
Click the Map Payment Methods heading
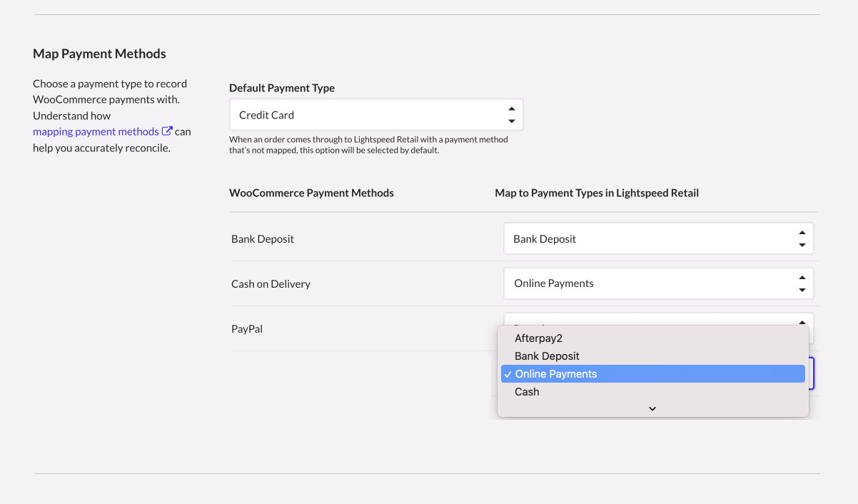pyautogui.click(x=99, y=54)
